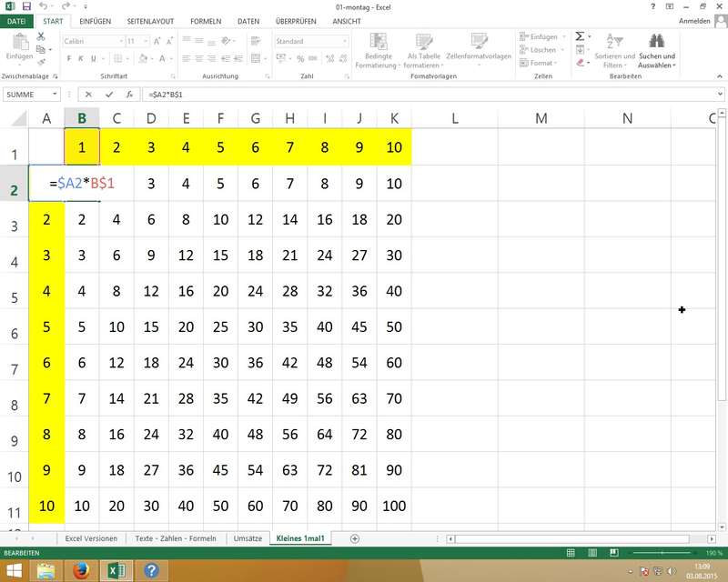The height and width of the screenshot is (582, 728).
Task: Toggle wrap text icon
Action: [256, 41]
